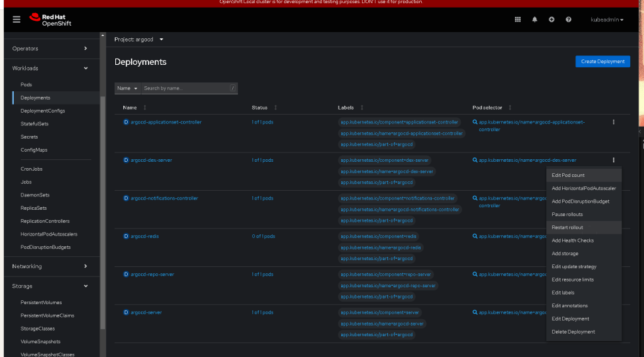
Task: Click magnifier icon in argocd-server pod selector
Action: pyautogui.click(x=475, y=312)
